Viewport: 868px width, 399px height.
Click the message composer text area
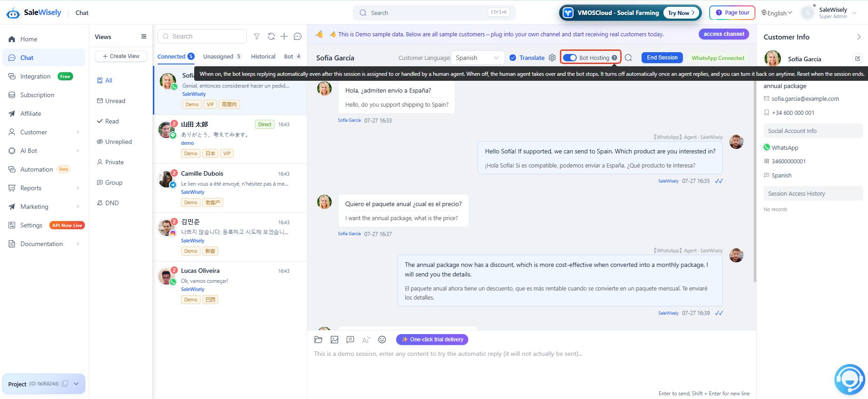[x=531, y=368]
